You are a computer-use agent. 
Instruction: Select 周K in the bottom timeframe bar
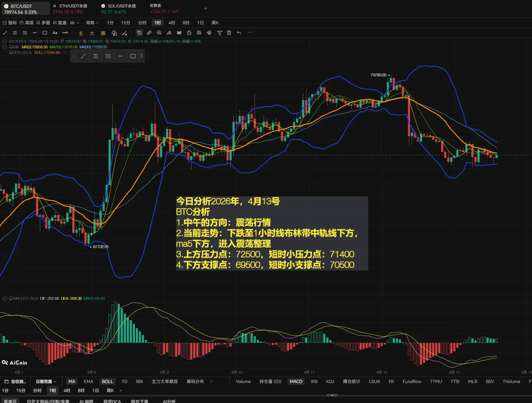tap(110, 391)
